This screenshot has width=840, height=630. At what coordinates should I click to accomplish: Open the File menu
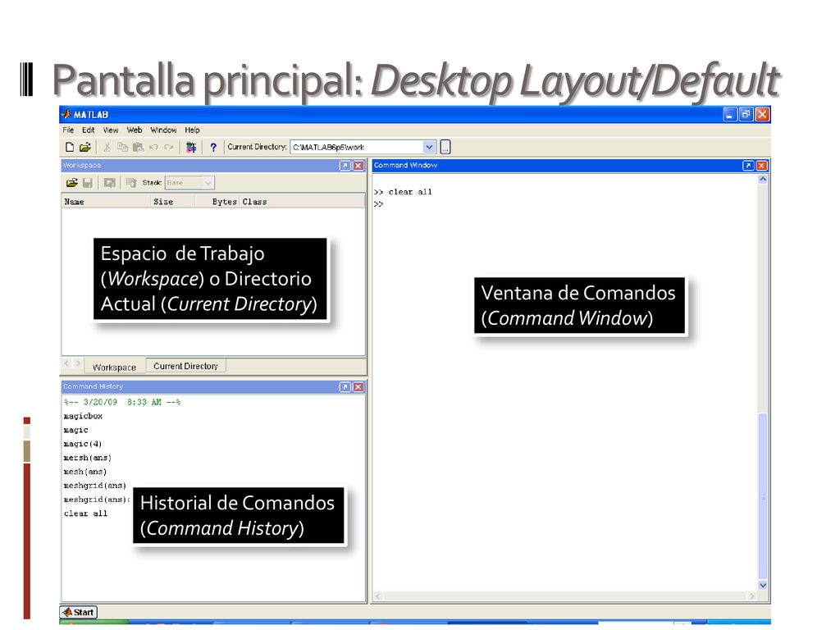[68, 130]
